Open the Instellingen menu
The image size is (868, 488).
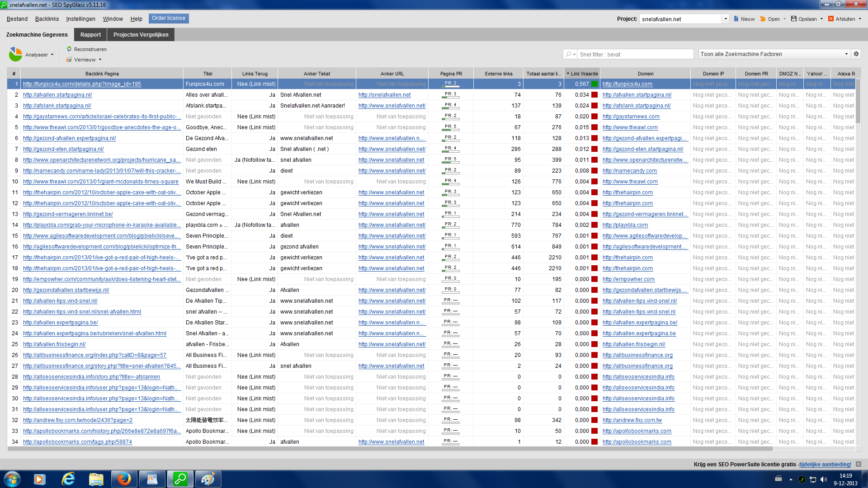click(81, 19)
